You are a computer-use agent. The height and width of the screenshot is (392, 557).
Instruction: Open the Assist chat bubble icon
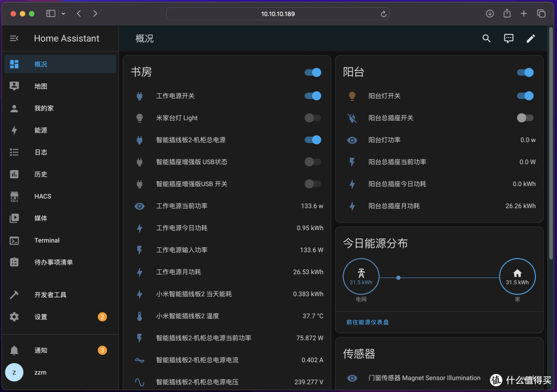[509, 38]
